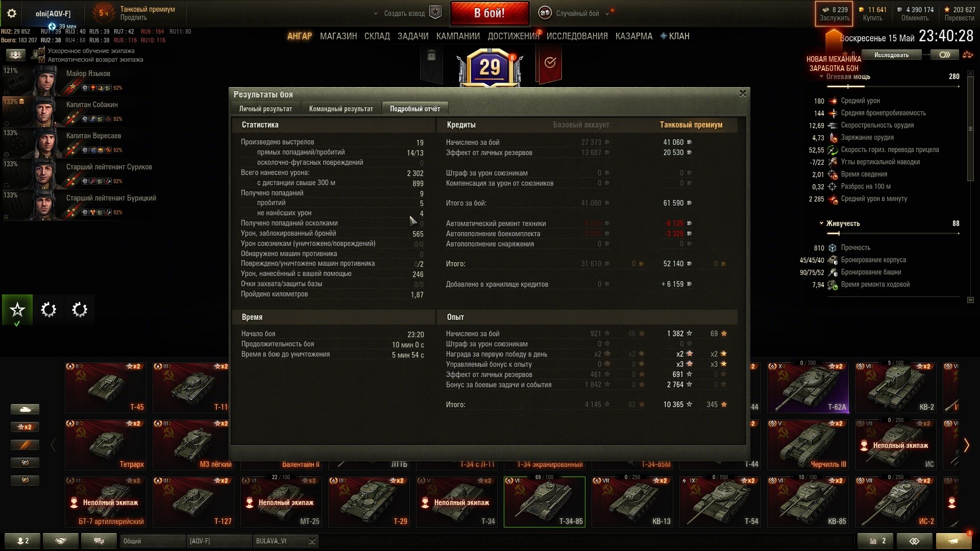Click the Живучесть progress bar
The width and height of the screenshot is (980, 551).
click(893, 234)
